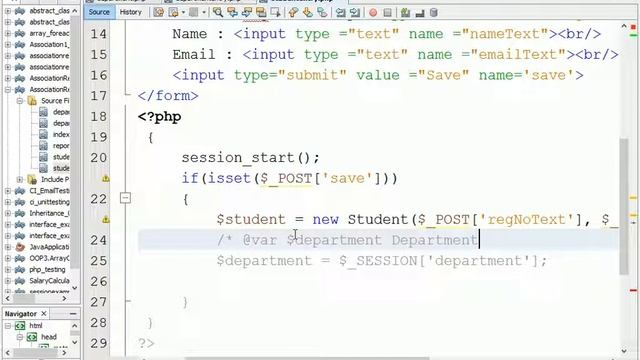Image resolution: width=640 pixels, height=360 pixels.
Task: Collapse the html node in Navigator
Action: tap(8, 326)
